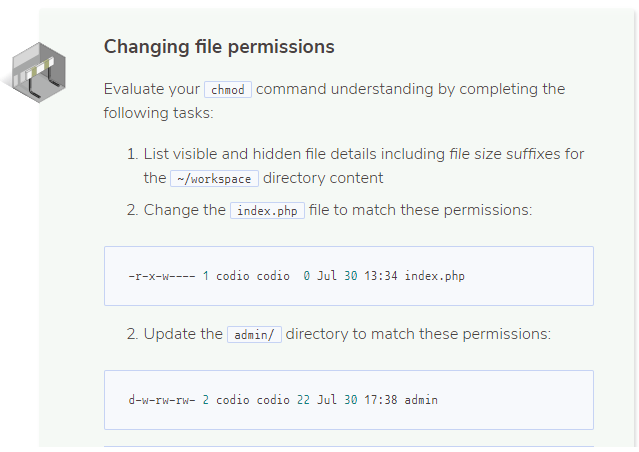Select the chmod inline code tag
Screen dimensions: 639x452
coord(228,90)
